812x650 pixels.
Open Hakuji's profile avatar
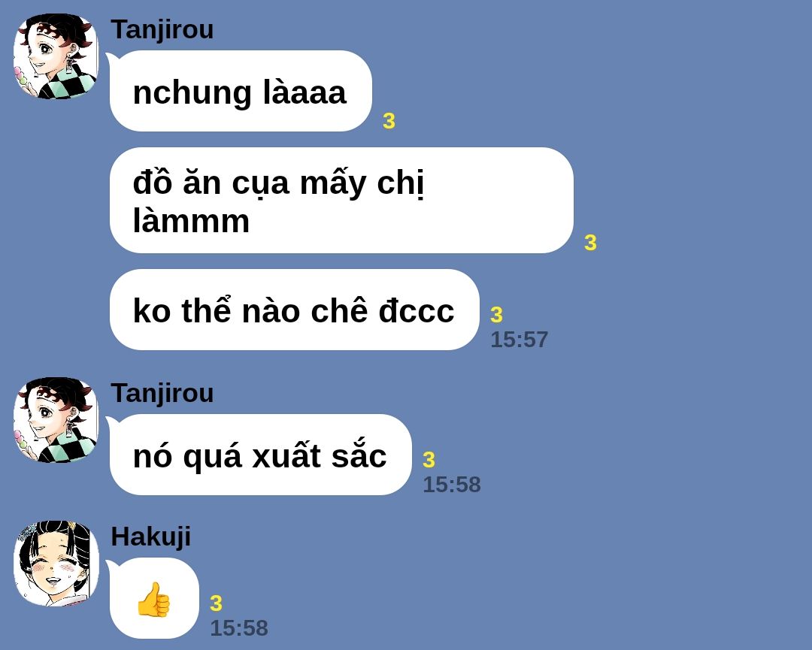tap(56, 564)
